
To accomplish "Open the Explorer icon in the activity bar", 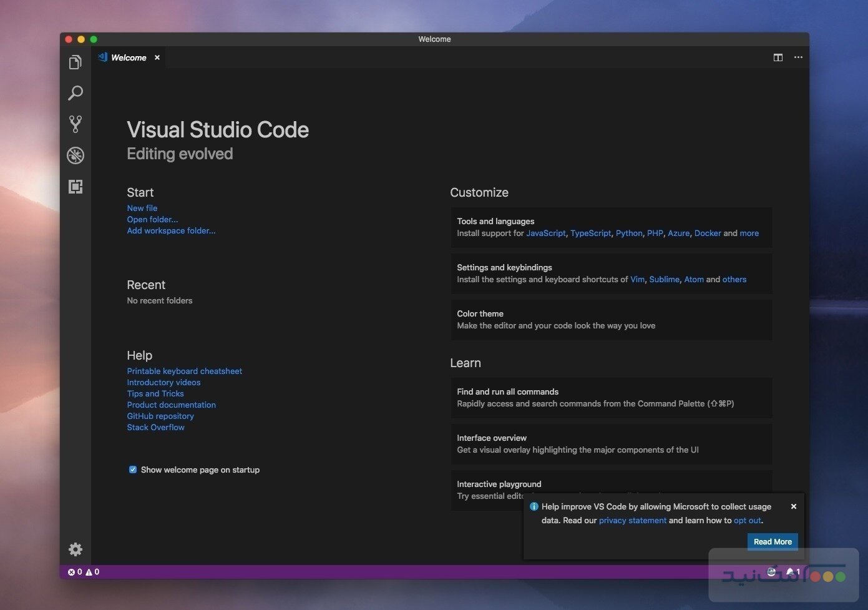I will coord(75,62).
